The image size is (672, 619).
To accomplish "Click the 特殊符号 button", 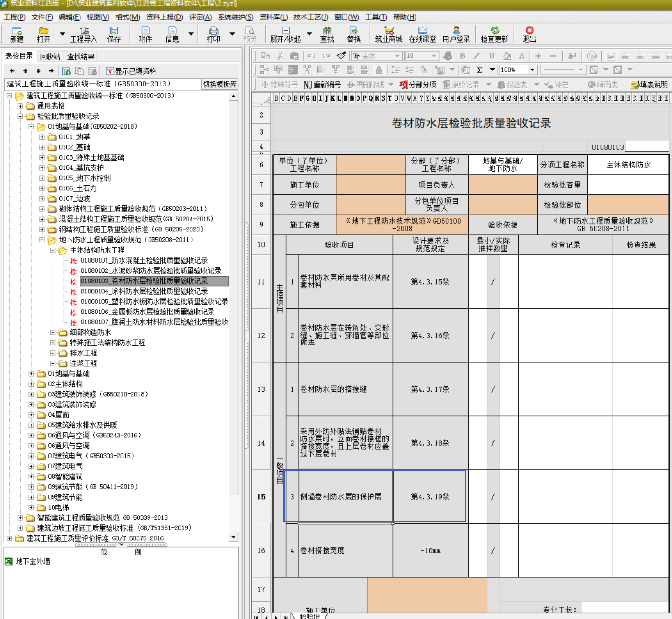I will pyautogui.click(x=280, y=85).
